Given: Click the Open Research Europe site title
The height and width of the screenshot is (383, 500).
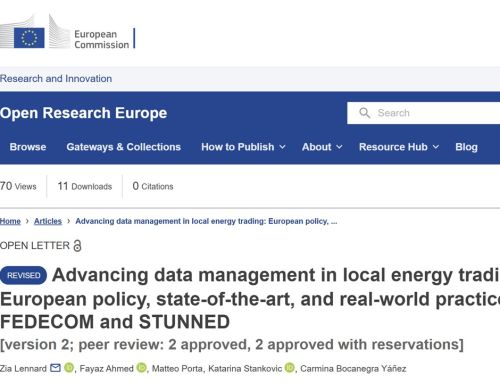Looking at the screenshot, I should pyautogui.click(x=84, y=113).
